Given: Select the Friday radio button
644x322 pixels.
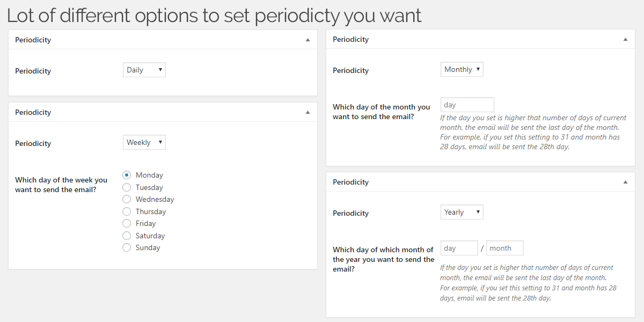Looking at the screenshot, I should 127,223.
